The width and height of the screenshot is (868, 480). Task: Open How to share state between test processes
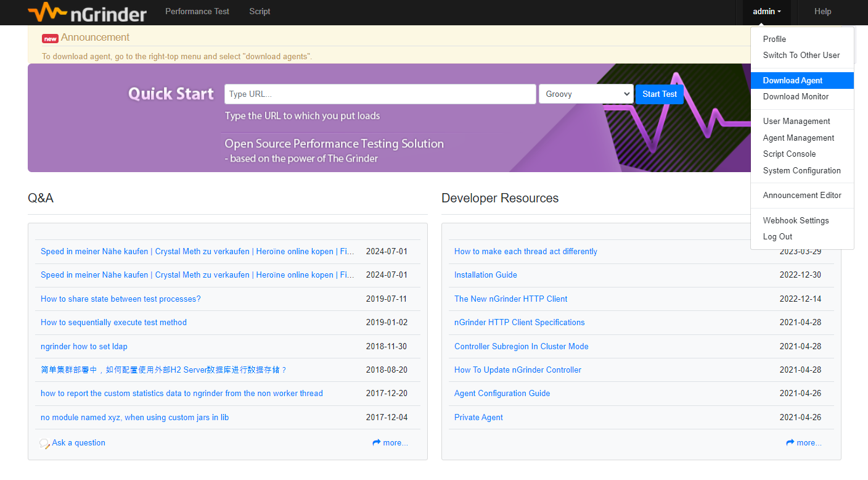121,299
